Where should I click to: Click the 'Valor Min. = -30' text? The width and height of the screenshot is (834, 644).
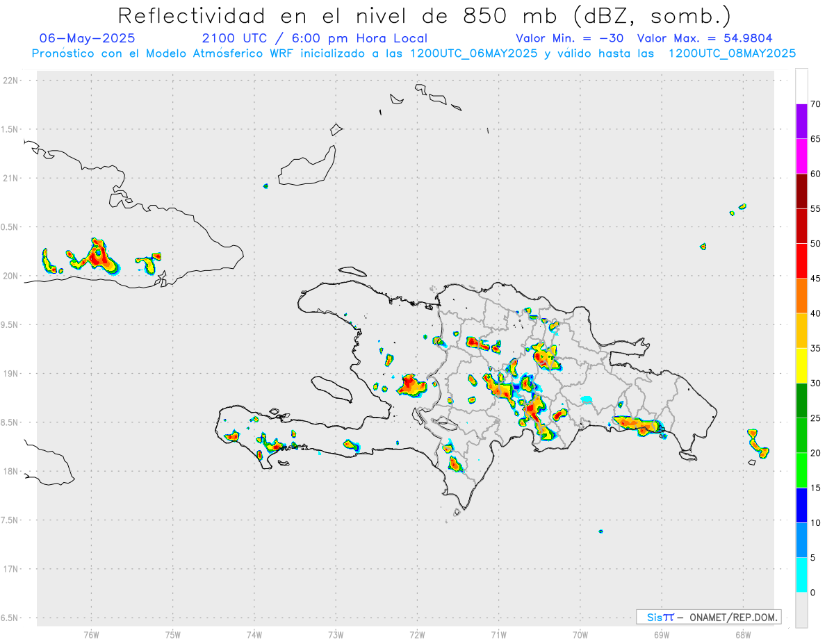point(570,38)
